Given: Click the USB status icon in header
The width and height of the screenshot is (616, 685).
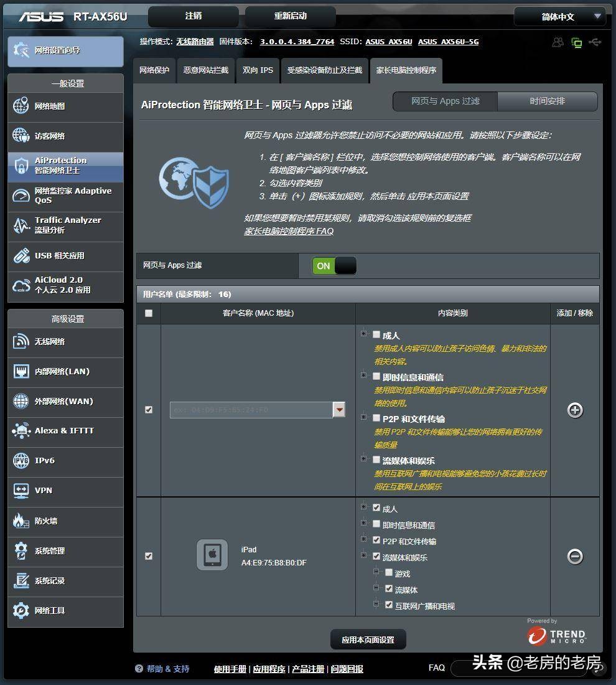Looking at the screenshot, I should click(595, 42).
